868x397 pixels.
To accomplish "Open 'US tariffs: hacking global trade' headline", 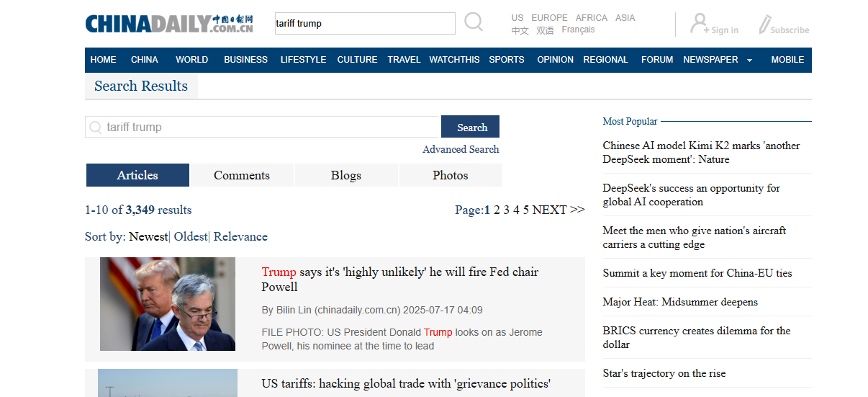I will [406, 384].
